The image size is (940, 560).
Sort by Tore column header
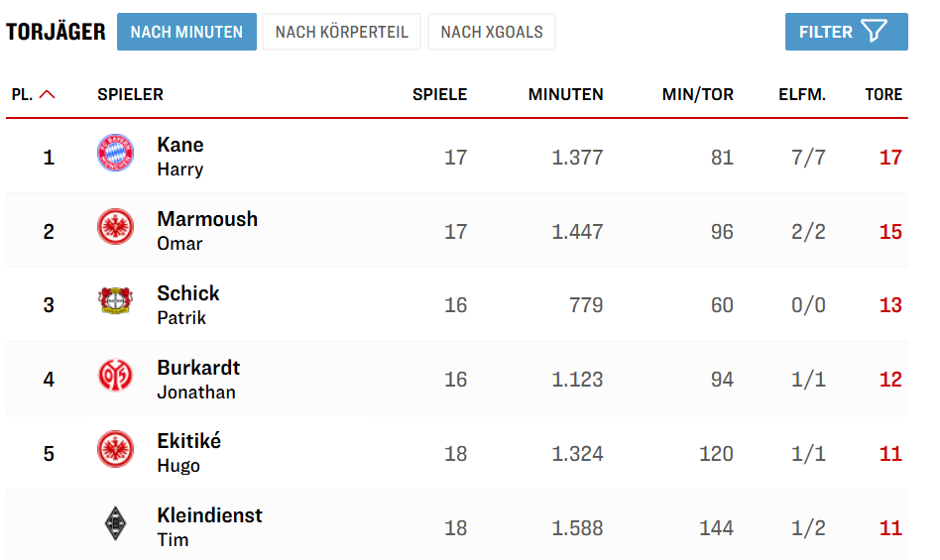click(x=883, y=95)
